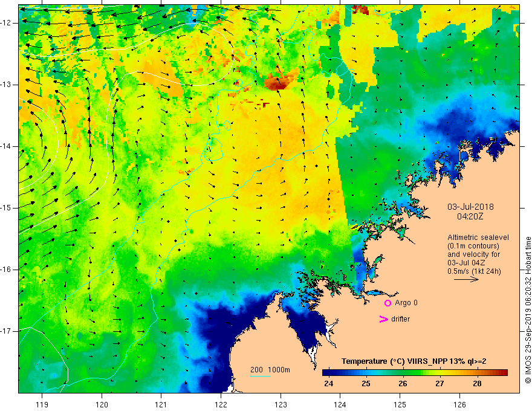
Task: Click latitude axis label -15
Action: 6,208
